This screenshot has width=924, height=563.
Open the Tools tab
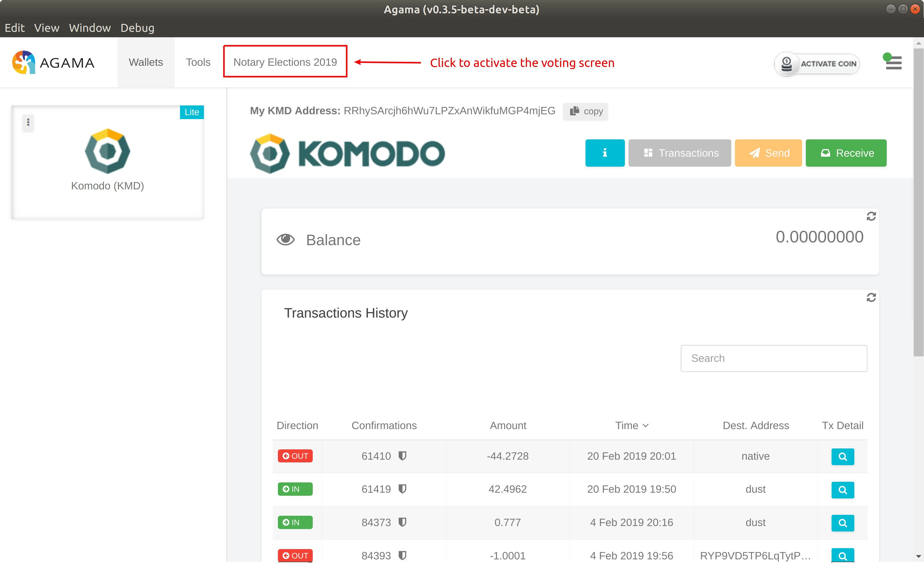click(198, 62)
